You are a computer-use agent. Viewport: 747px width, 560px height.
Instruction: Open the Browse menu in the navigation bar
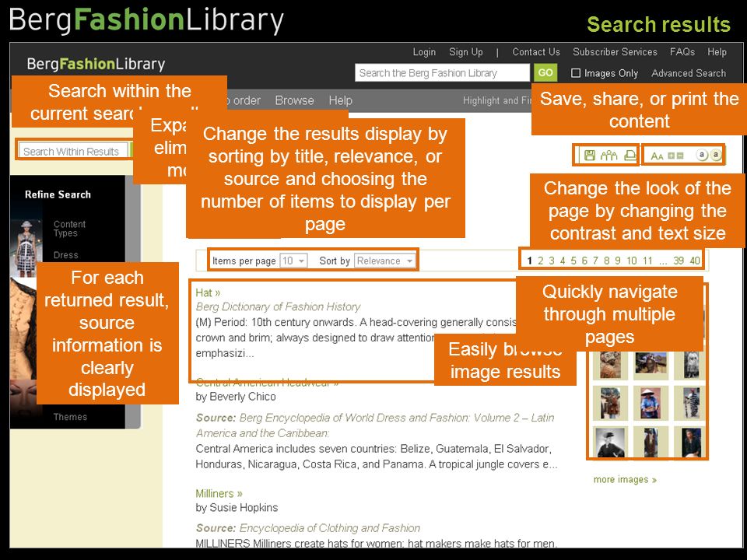coord(294,100)
